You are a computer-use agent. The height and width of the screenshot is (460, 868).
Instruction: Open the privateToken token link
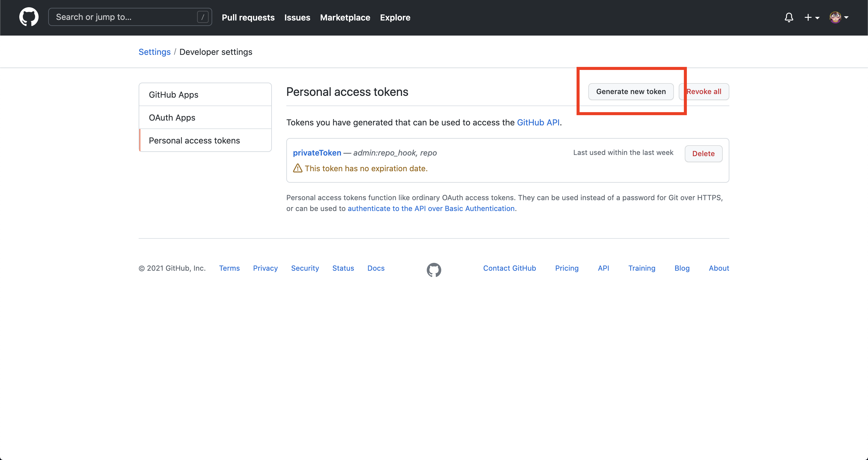pos(317,153)
